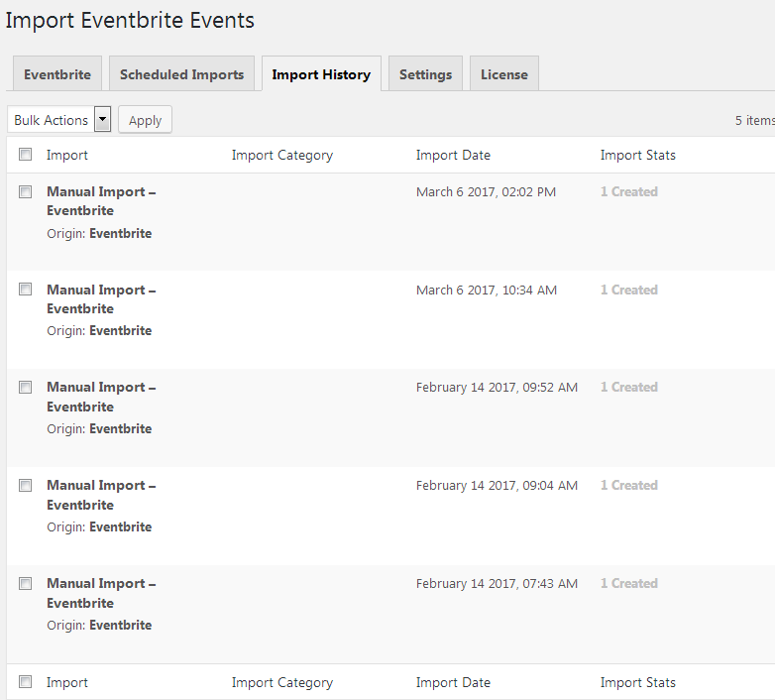
Task: Open Manual Import dated February 14 09:04 AM
Action: tap(101, 495)
